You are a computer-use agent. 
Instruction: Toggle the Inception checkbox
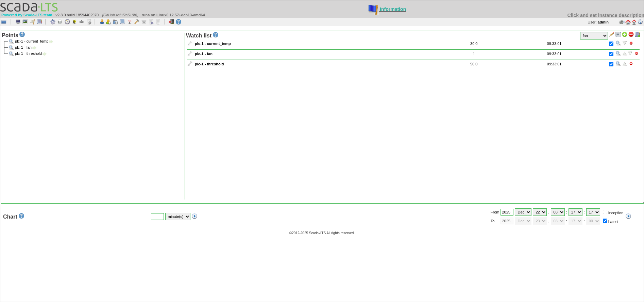click(x=605, y=212)
